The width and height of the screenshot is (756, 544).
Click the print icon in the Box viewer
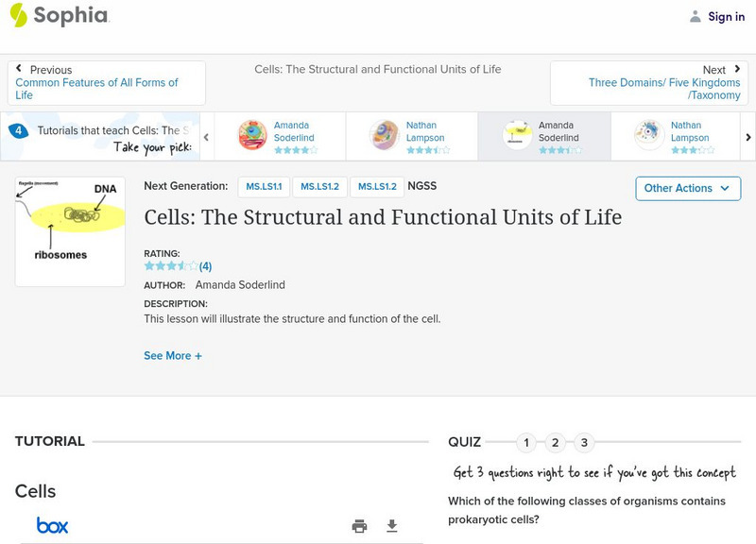pos(359,526)
